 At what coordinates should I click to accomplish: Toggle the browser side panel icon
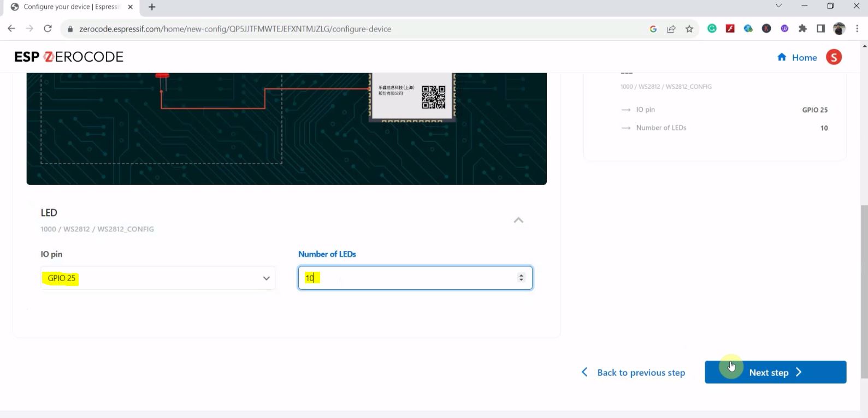[x=820, y=29]
